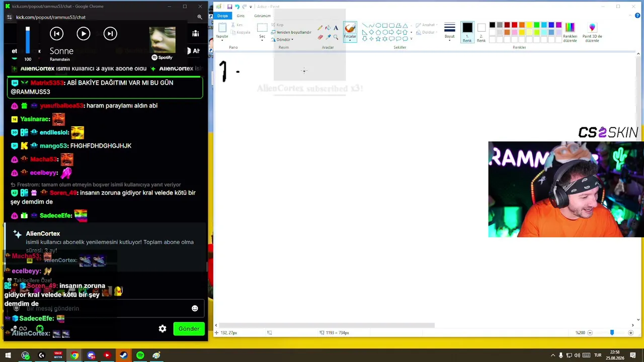This screenshot has height=362, width=644.
Task: Click username mango53 in chat
Action: (53, 146)
